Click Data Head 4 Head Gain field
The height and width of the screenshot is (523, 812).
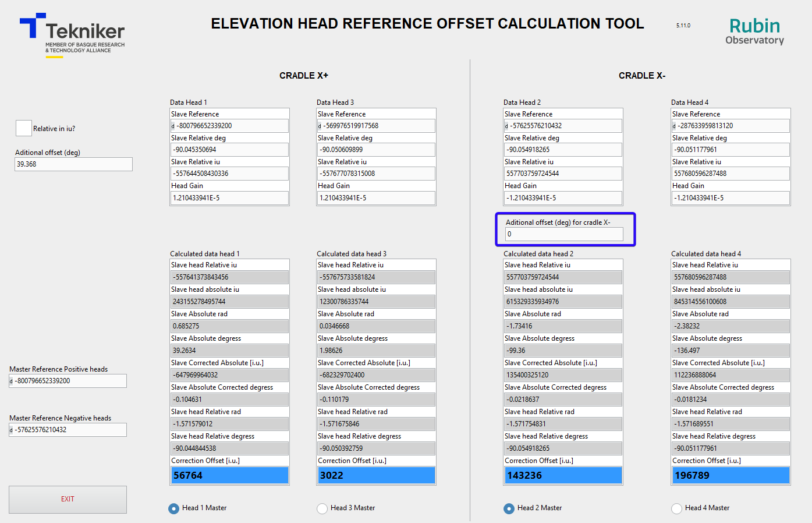pyautogui.click(x=731, y=198)
